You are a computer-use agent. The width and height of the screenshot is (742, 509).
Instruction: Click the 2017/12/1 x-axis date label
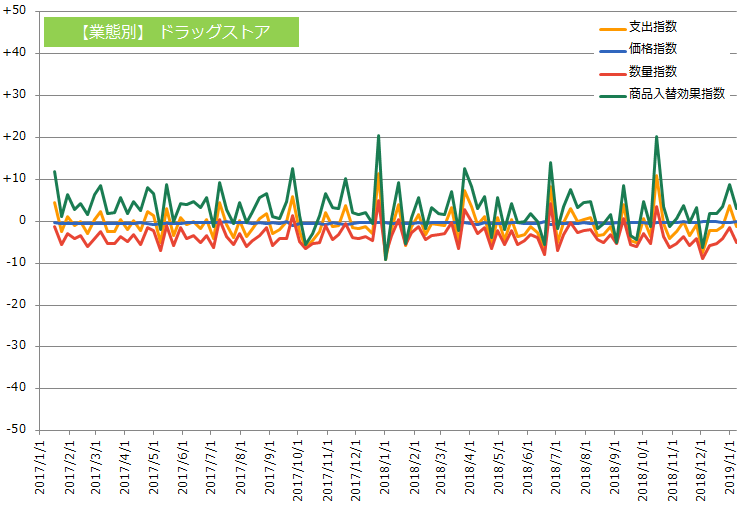point(356,471)
